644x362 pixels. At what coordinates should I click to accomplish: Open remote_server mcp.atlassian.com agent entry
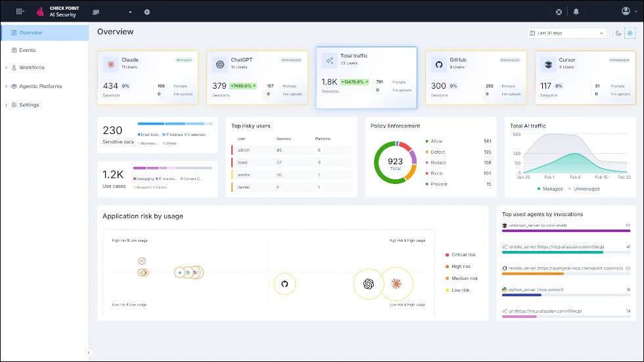[566, 249]
